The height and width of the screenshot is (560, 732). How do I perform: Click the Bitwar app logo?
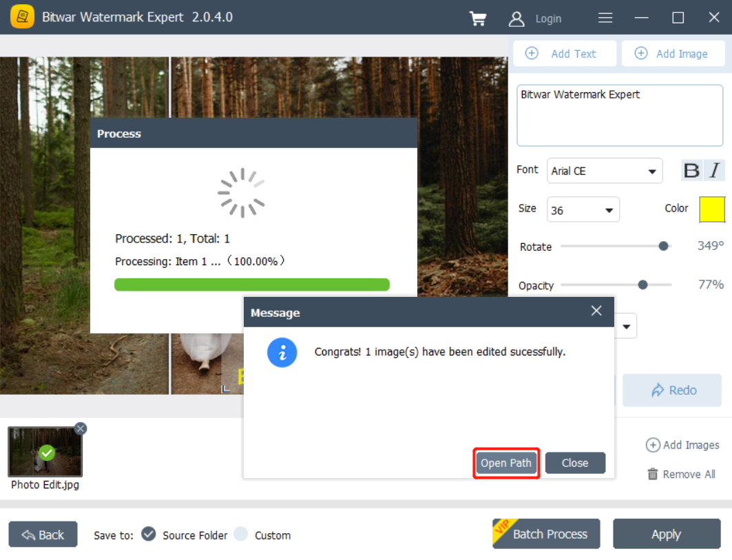tap(22, 17)
